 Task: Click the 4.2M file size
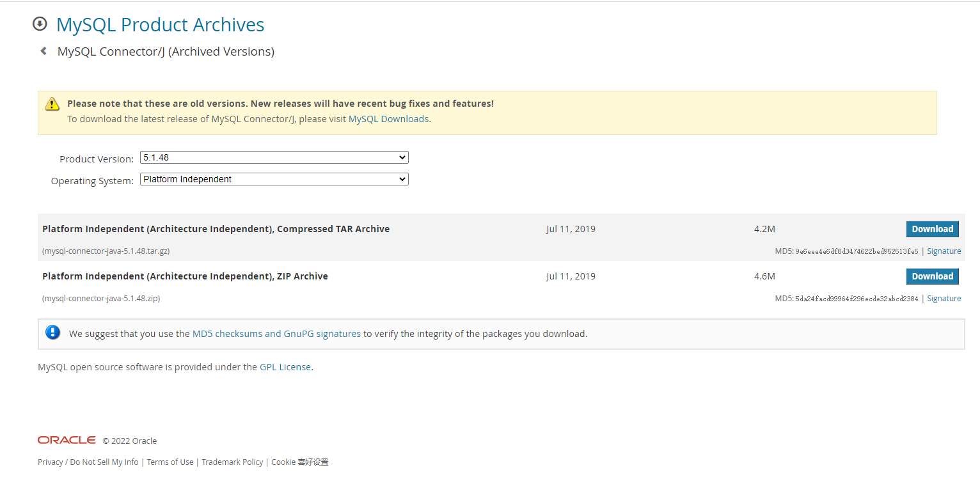coord(764,229)
